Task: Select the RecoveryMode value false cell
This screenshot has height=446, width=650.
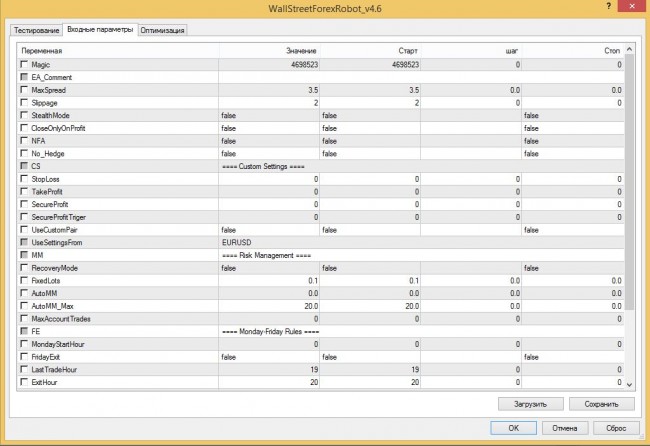Action: tap(269, 268)
